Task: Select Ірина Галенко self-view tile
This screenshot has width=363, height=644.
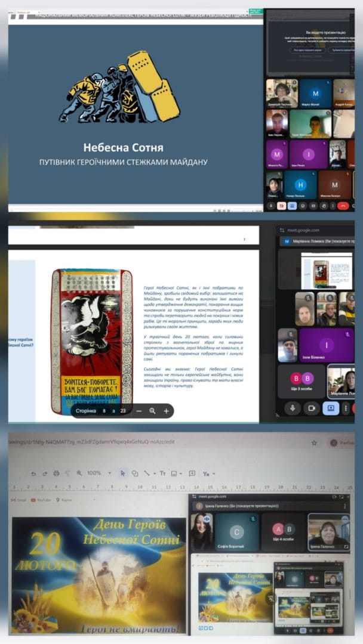Action: [x=329, y=532]
